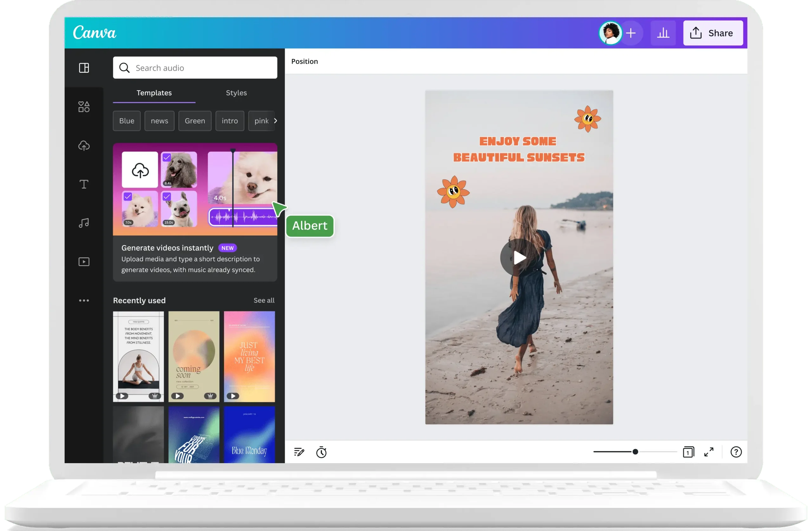Open See all recently used templates
Viewport: 812px width, 531px height.
tap(264, 300)
